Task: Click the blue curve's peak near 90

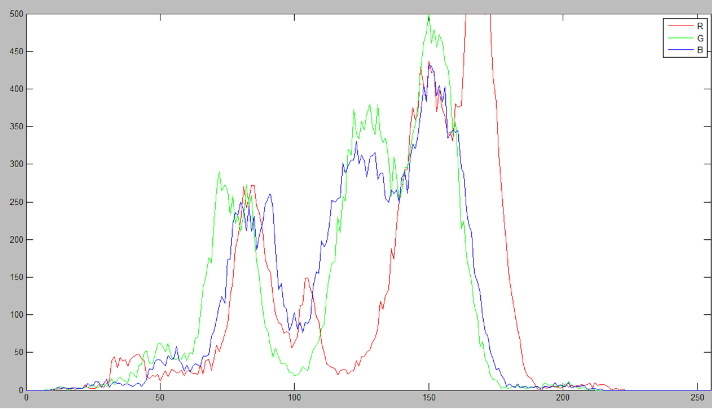Action: coord(269,195)
